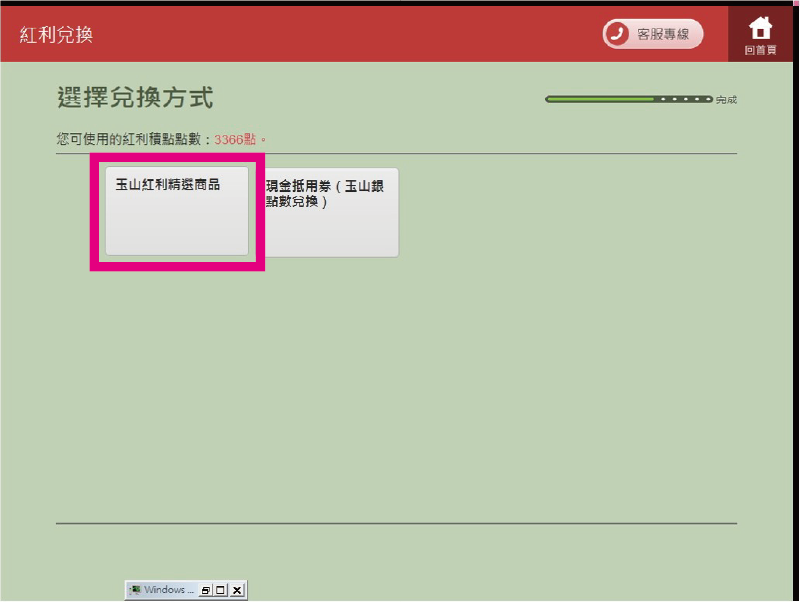Click the progress bar next to 完成

click(x=629, y=99)
